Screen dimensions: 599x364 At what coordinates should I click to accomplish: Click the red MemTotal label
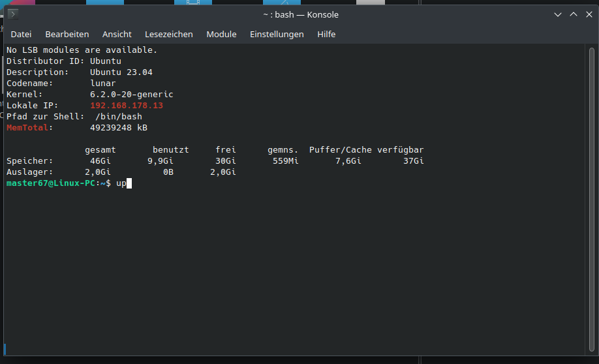(27, 128)
